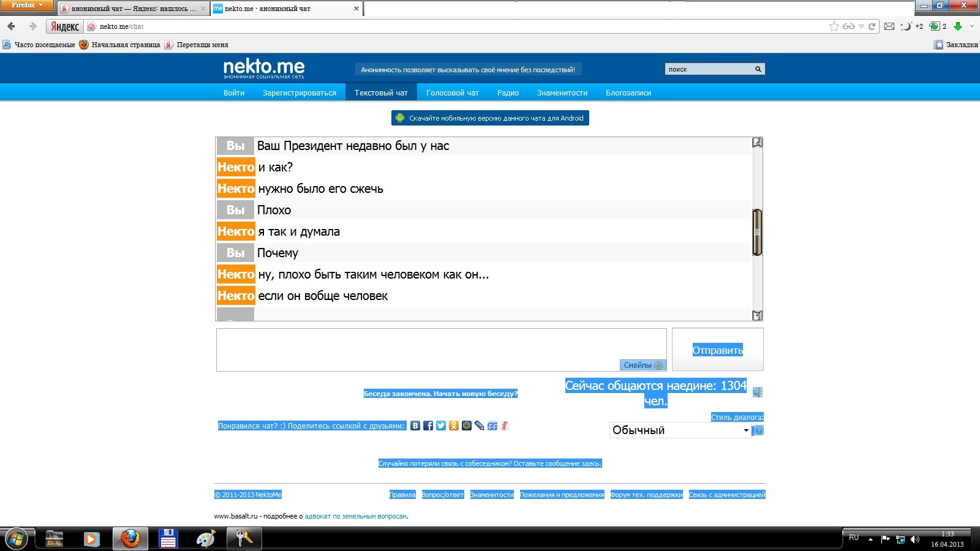The width and height of the screenshot is (980, 551).
Task: Open Зарегистрироваться registration page
Action: 300,93
